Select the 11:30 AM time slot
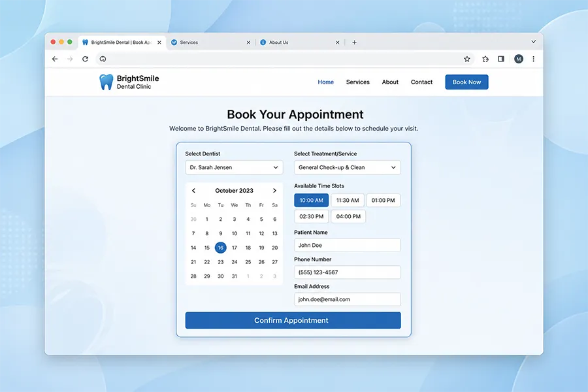 [x=348, y=201]
